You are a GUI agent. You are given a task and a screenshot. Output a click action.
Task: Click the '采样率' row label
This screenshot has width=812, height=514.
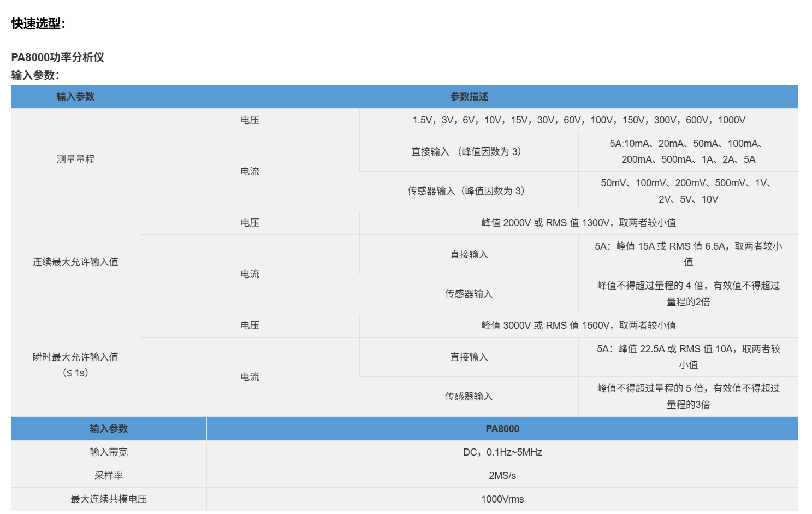click(109, 476)
